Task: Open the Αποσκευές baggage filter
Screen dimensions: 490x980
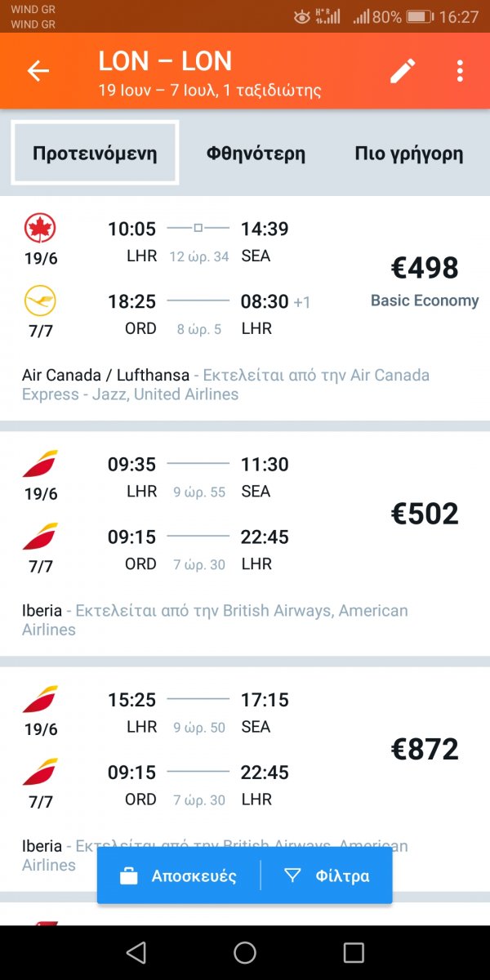Action: tap(180, 876)
